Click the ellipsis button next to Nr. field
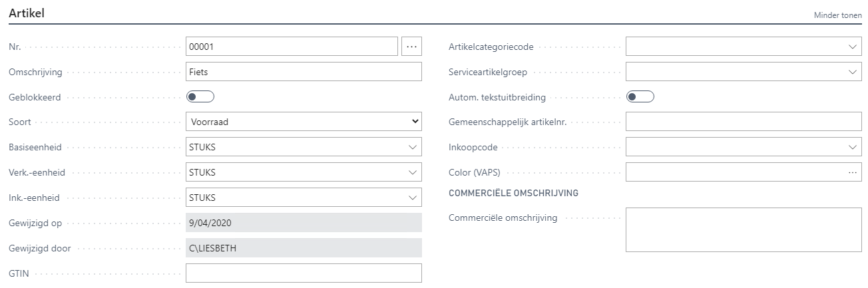This screenshot has height=288, width=868. pyautogui.click(x=411, y=47)
